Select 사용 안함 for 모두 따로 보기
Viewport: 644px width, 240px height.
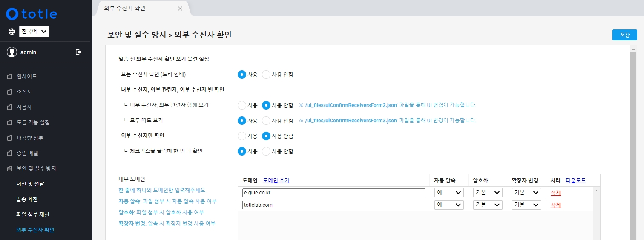[266, 121]
